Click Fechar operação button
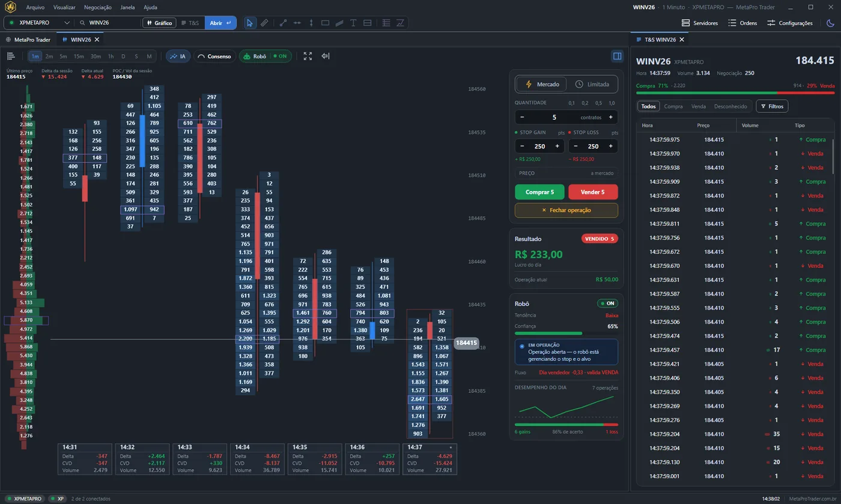The image size is (841, 504). (x=566, y=210)
